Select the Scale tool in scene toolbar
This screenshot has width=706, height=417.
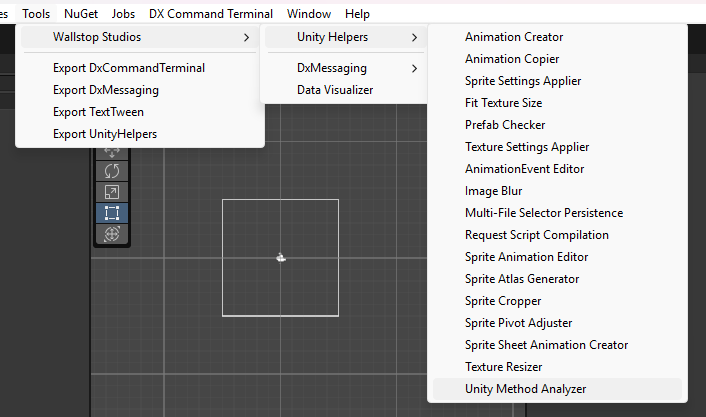coord(112,192)
